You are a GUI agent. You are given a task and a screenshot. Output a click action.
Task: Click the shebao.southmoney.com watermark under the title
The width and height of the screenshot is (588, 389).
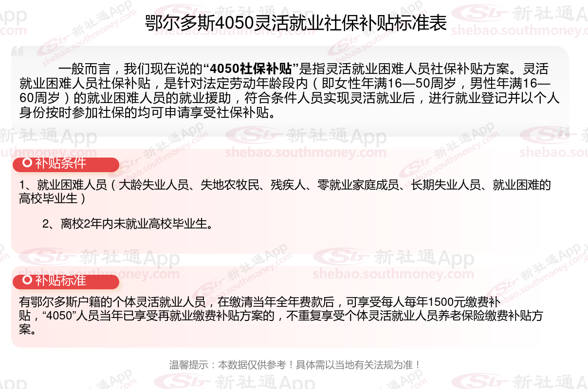click(x=519, y=31)
